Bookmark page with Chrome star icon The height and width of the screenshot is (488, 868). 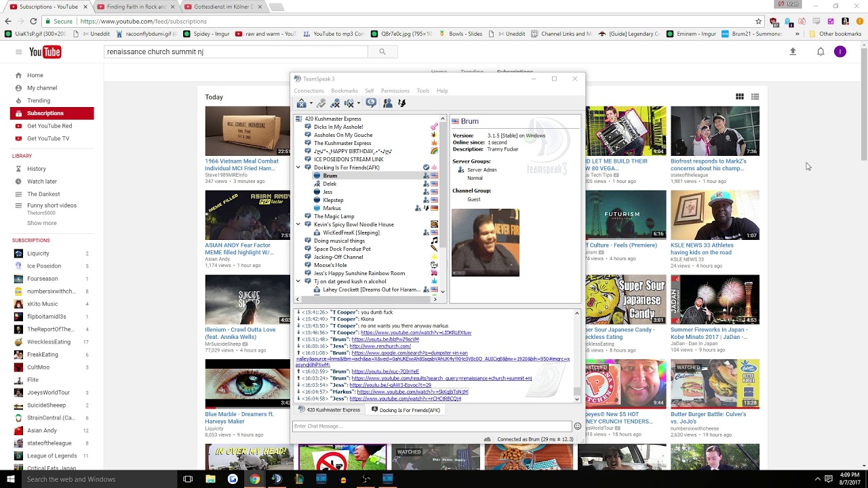pos(759,21)
